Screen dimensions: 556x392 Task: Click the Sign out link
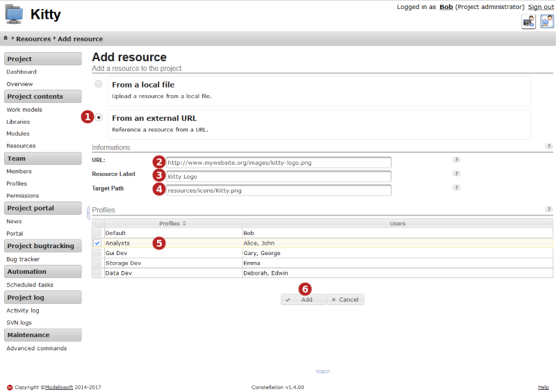[541, 7]
